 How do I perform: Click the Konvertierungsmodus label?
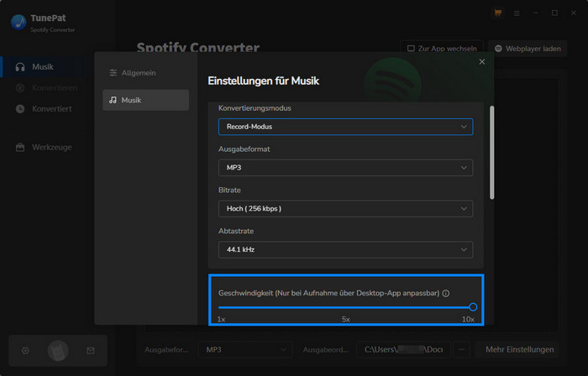click(x=255, y=108)
